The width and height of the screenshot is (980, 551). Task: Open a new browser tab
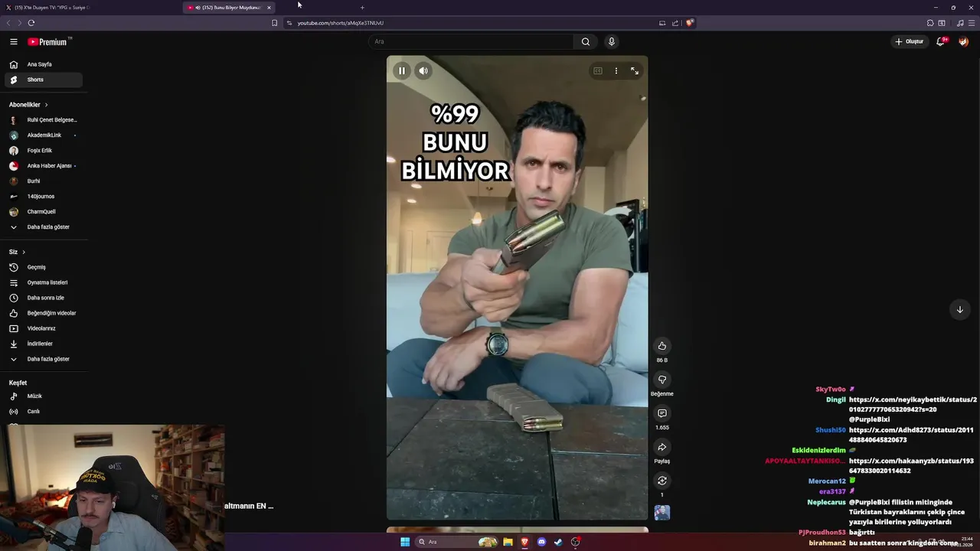pos(362,8)
